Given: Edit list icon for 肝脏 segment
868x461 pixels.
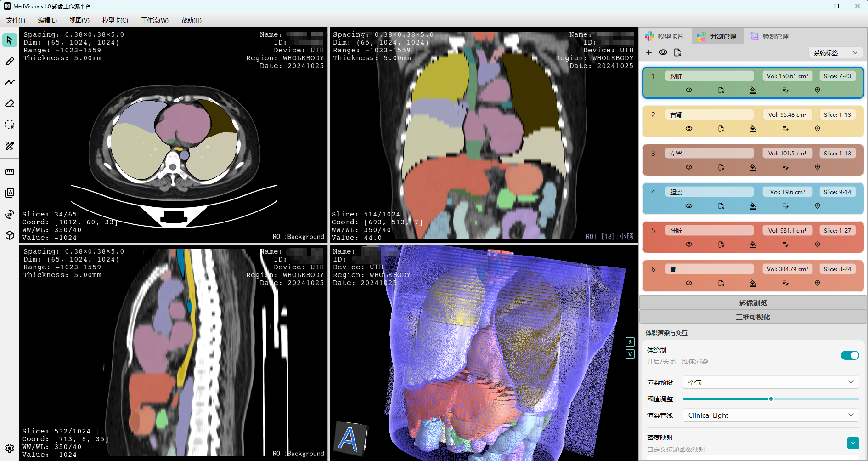Looking at the screenshot, I should click(785, 245).
